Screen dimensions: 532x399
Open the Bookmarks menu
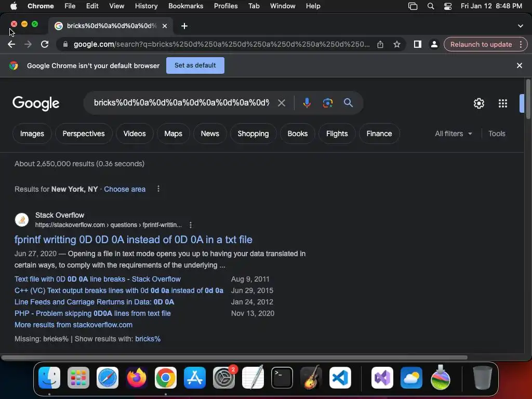pyautogui.click(x=185, y=6)
